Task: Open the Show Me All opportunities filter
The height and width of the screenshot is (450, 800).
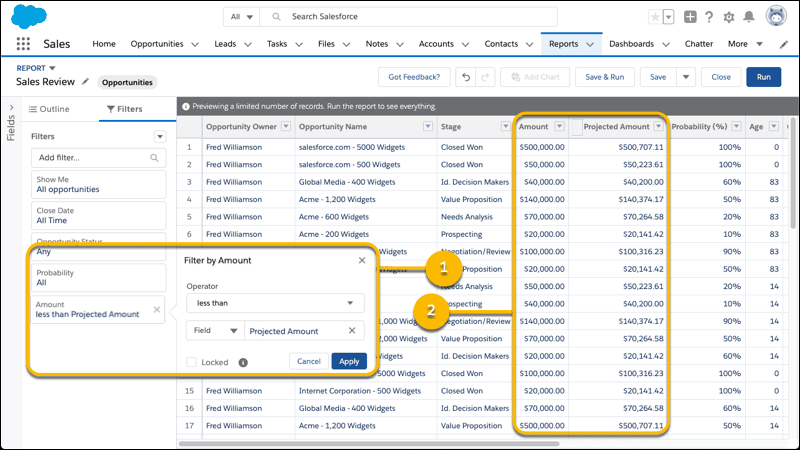Action: pos(98,185)
